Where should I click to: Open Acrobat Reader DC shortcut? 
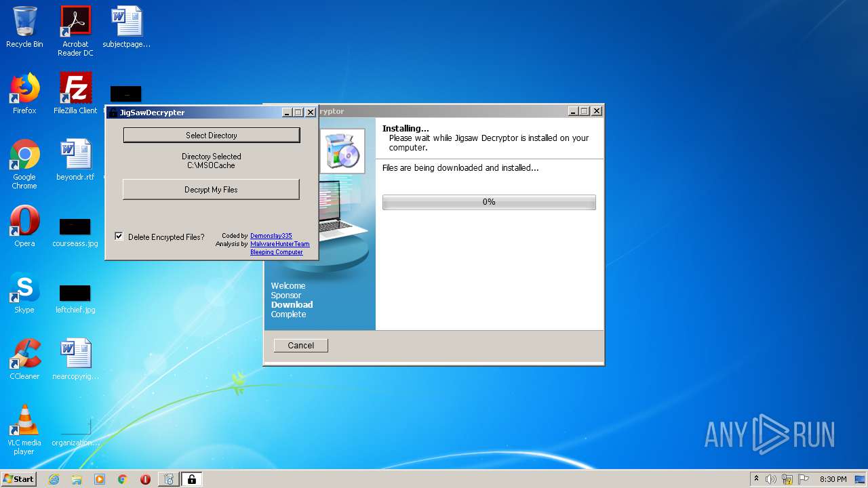(75, 31)
